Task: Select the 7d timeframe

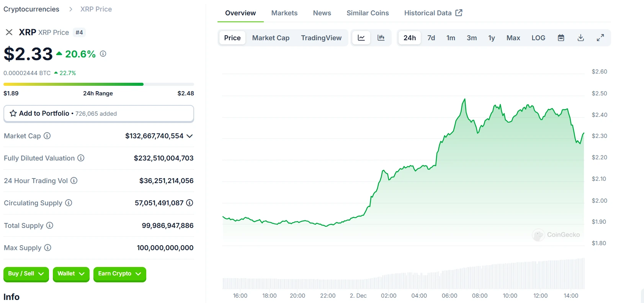Action: pyautogui.click(x=431, y=38)
